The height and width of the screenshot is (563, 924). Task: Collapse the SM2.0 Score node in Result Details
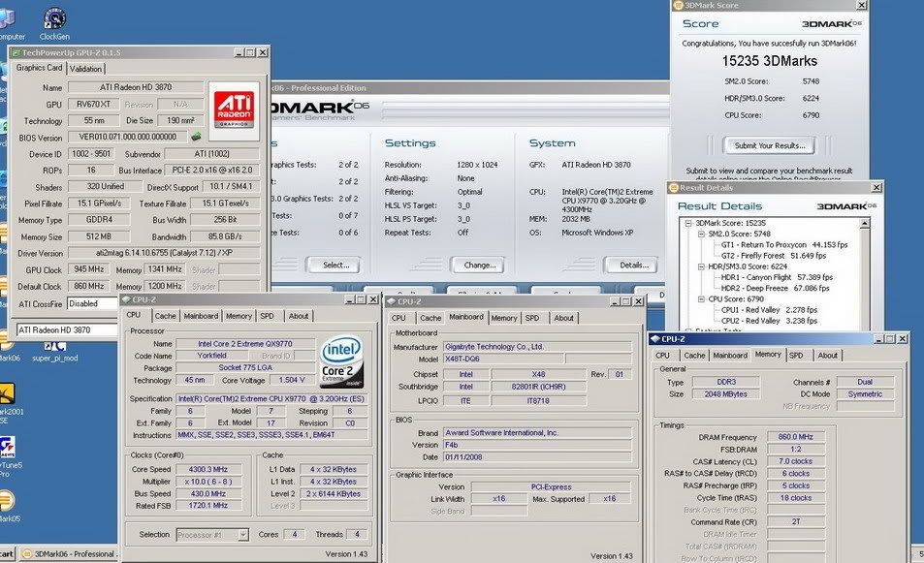coord(701,234)
